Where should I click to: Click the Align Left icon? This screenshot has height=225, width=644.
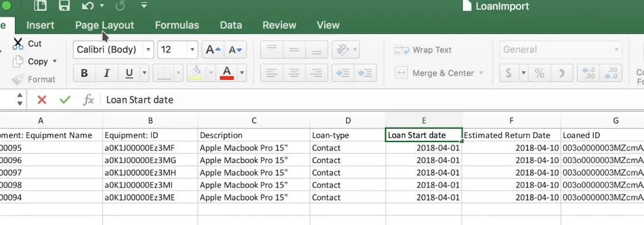coord(272,73)
